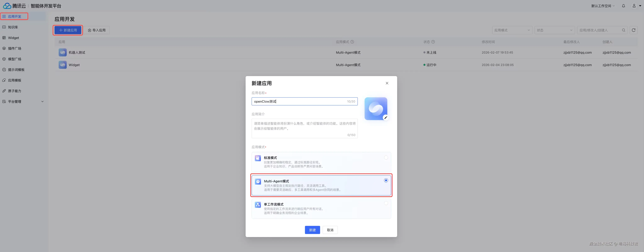Open the 应用模式 filter dropdown
The image size is (644, 252).
pyautogui.click(x=512, y=30)
